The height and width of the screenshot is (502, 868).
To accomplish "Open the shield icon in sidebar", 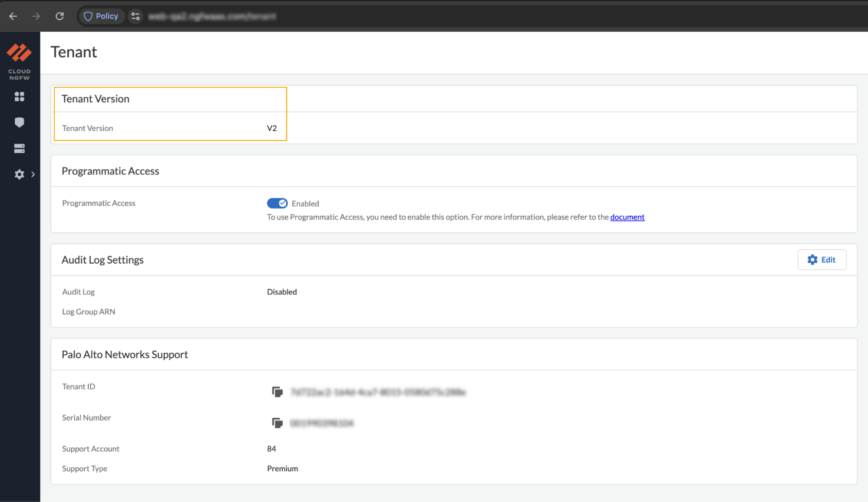I will coord(20,122).
